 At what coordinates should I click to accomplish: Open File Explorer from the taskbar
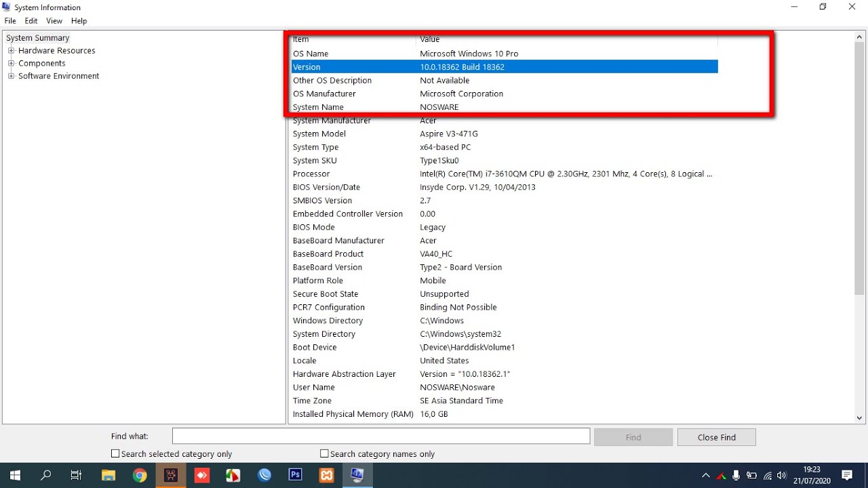tap(108, 475)
